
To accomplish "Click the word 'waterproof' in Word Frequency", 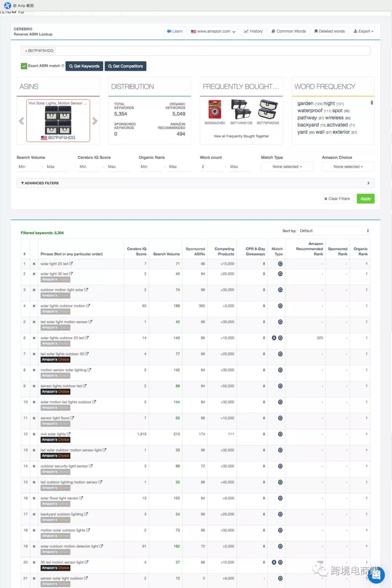I will click(x=310, y=110).
